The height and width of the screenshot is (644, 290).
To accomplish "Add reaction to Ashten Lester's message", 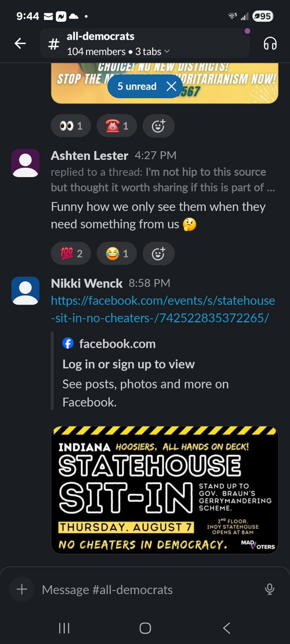I will tap(158, 254).
